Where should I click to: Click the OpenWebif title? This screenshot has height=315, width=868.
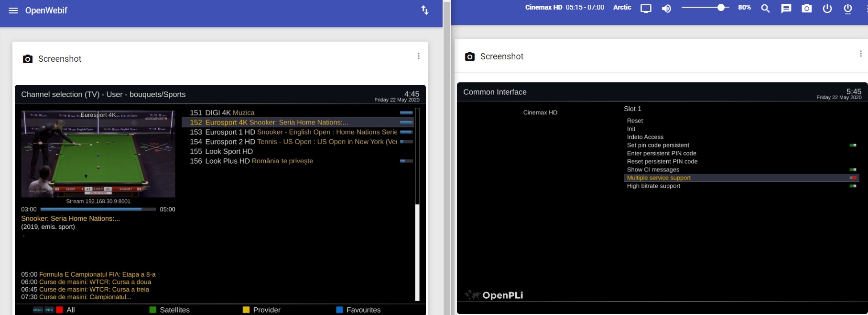(46, 11)
